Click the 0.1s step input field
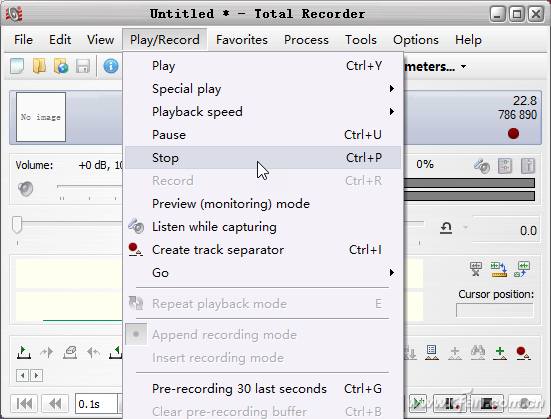This screenshot has height=419, width=551. [x=96, y=404]
